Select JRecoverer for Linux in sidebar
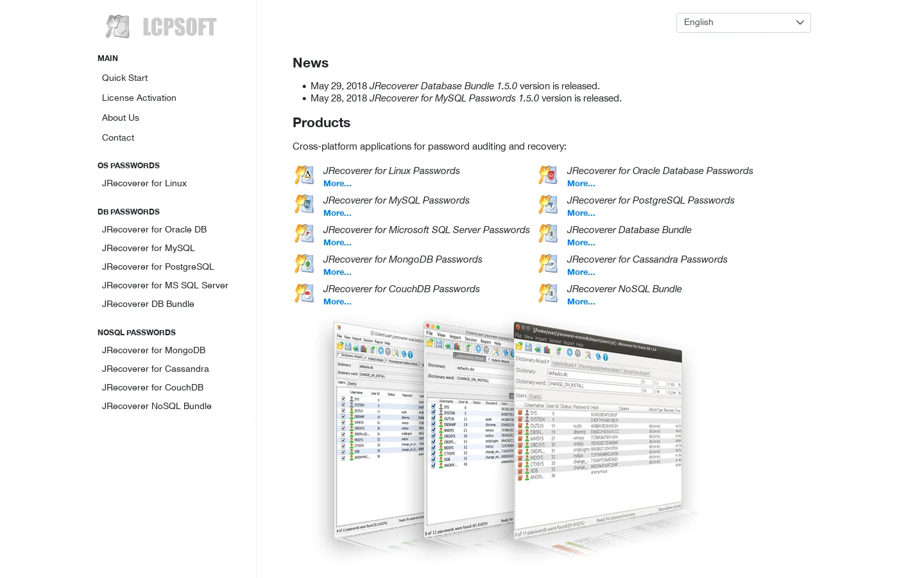 144,183
